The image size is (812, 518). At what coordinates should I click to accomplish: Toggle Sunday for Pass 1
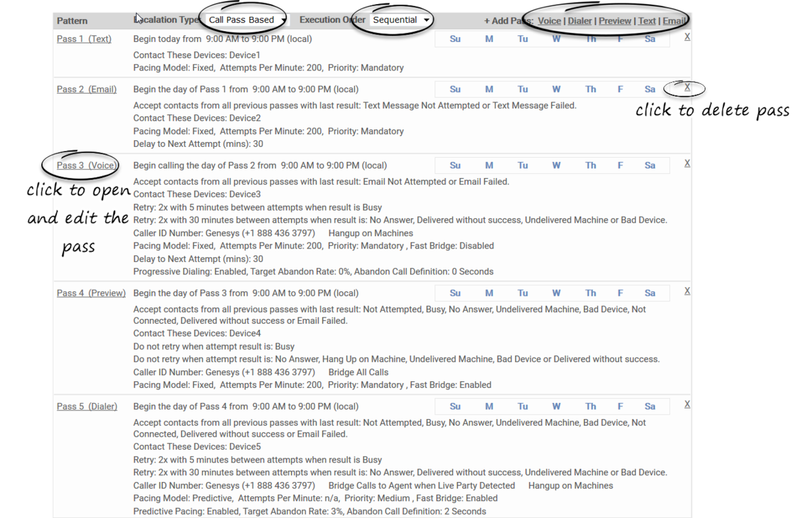click(455, 39)
